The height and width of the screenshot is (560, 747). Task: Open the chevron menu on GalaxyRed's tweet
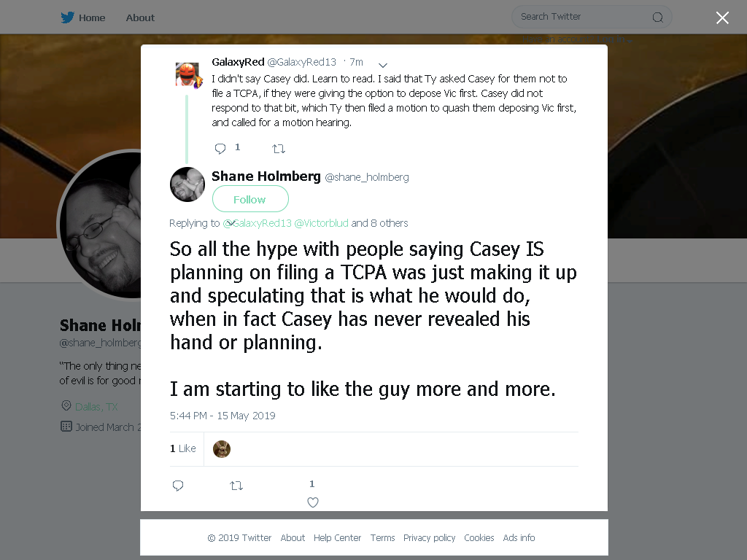click(382, 65)
